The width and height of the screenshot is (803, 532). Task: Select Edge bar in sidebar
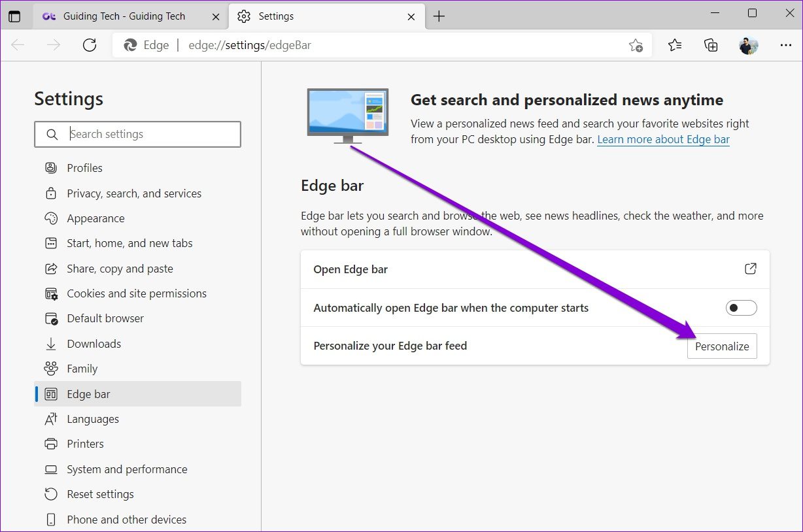tap(138, 394)
